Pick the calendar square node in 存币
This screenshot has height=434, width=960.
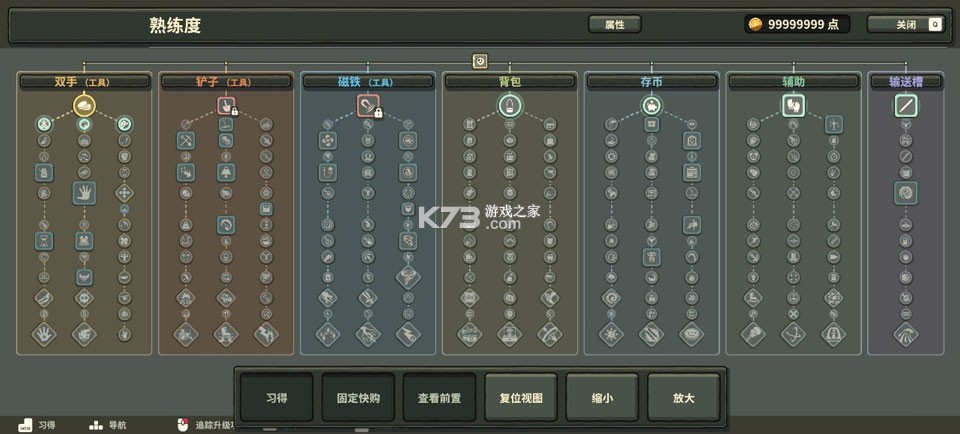coord(692,172)
